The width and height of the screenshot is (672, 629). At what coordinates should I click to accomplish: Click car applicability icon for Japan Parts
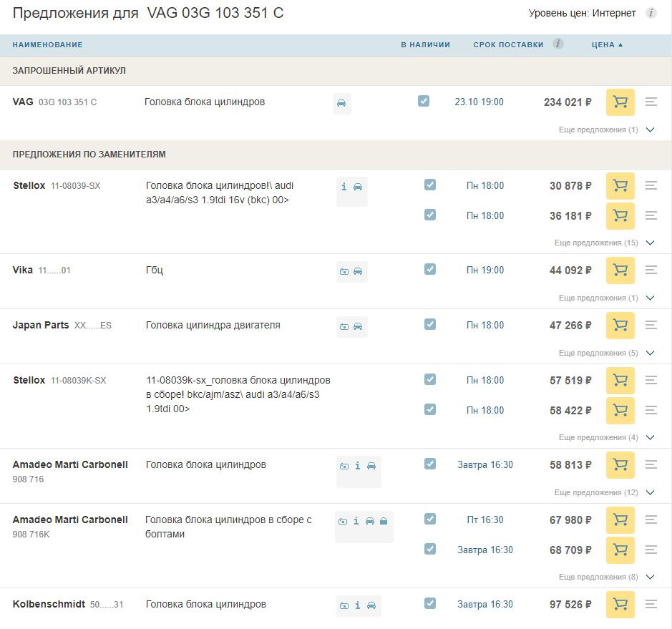[358, 326]
